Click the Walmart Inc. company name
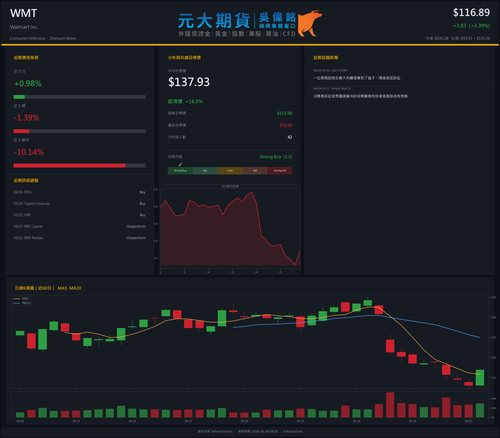 [x=24, y=27]
